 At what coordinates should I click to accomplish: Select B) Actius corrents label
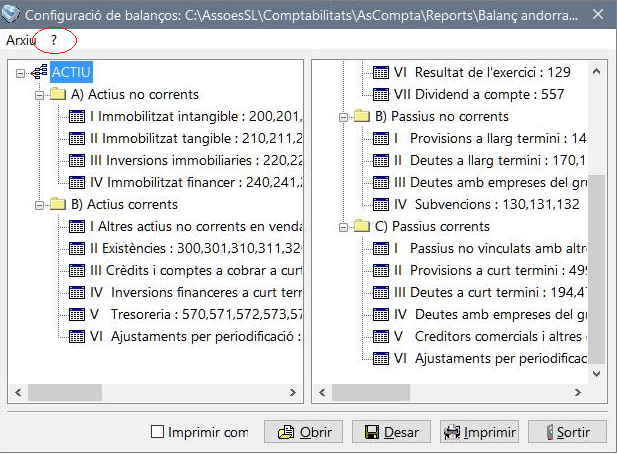coord(124,205)
